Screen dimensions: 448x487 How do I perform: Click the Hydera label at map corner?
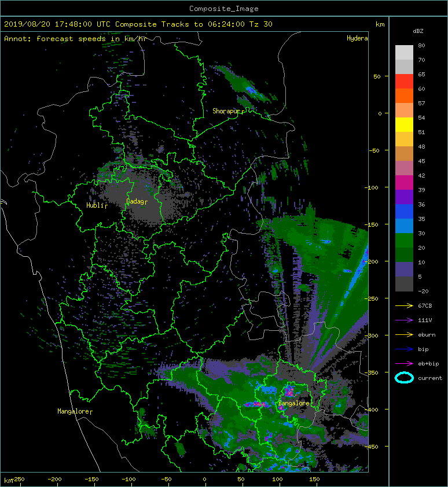[x=357, y=38]
